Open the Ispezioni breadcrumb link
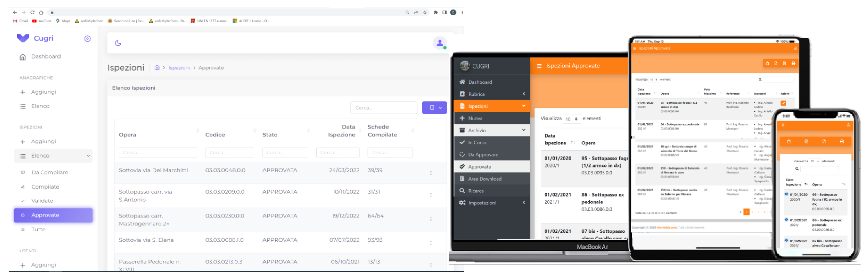Image resolution: width=868 pixels, height=277 pixels. coord(179,68)
